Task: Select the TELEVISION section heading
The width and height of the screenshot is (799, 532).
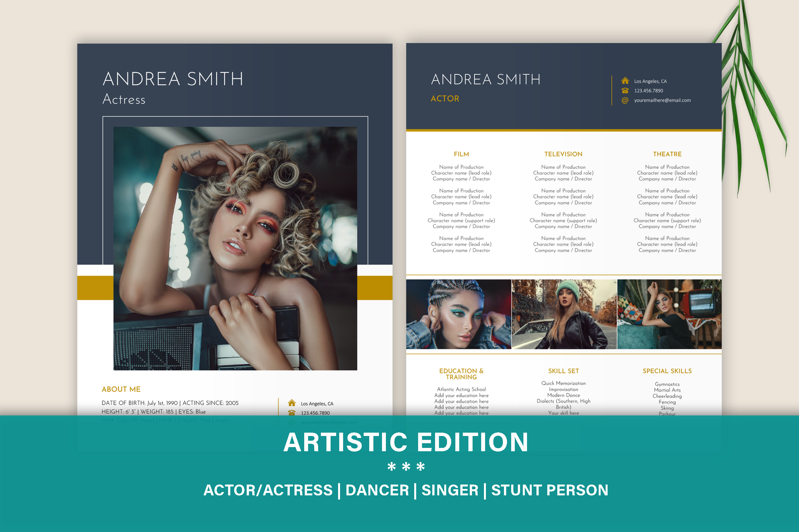Action: 563,154
